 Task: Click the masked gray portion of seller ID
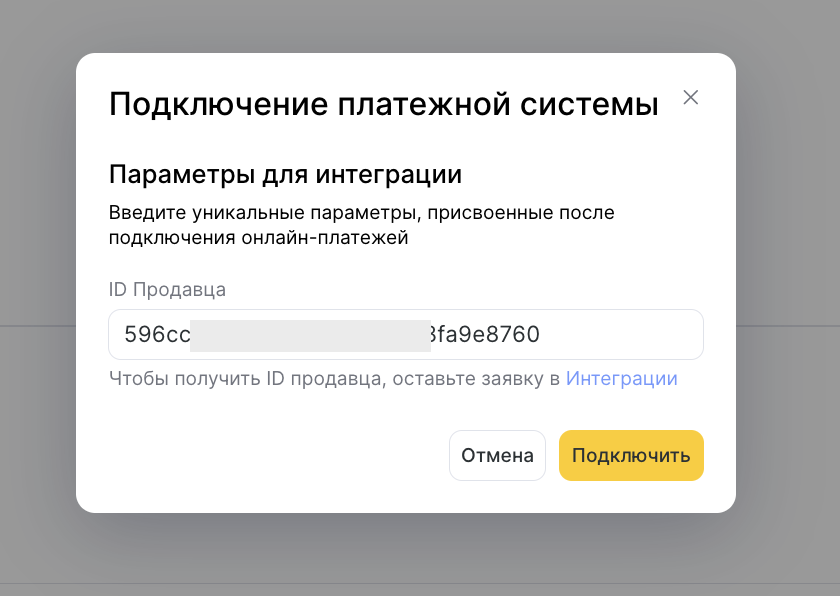(310, 335)
